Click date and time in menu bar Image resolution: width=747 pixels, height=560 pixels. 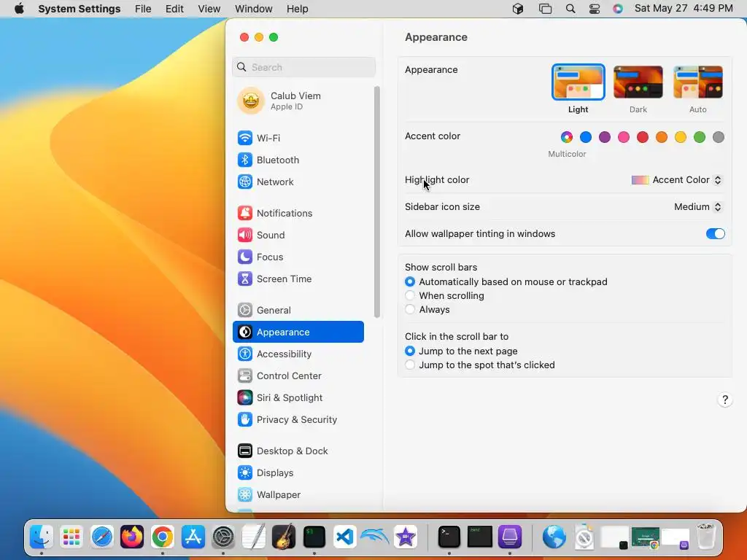pyautogui.click(x=684, y=9)
